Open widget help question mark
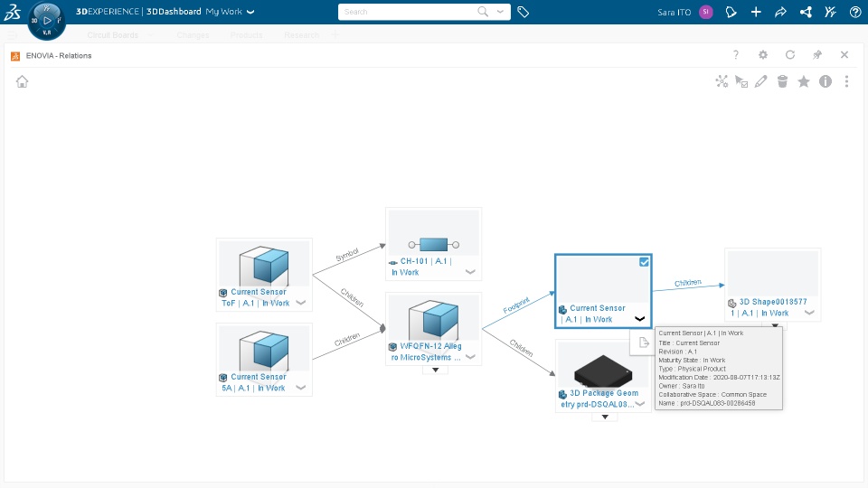 click(x=736, y=55)
